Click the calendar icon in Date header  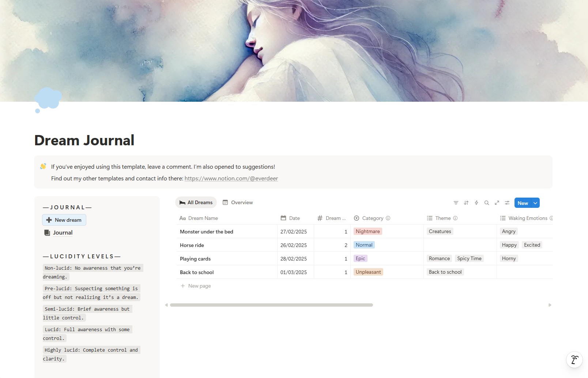pos(283,218)
